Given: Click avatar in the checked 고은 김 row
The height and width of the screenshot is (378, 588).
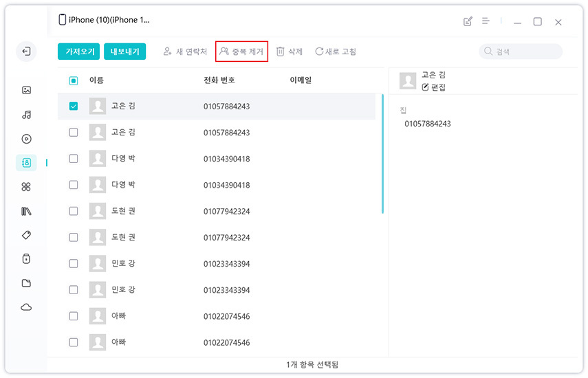Looking at the screenshot, I should (98, 106).
